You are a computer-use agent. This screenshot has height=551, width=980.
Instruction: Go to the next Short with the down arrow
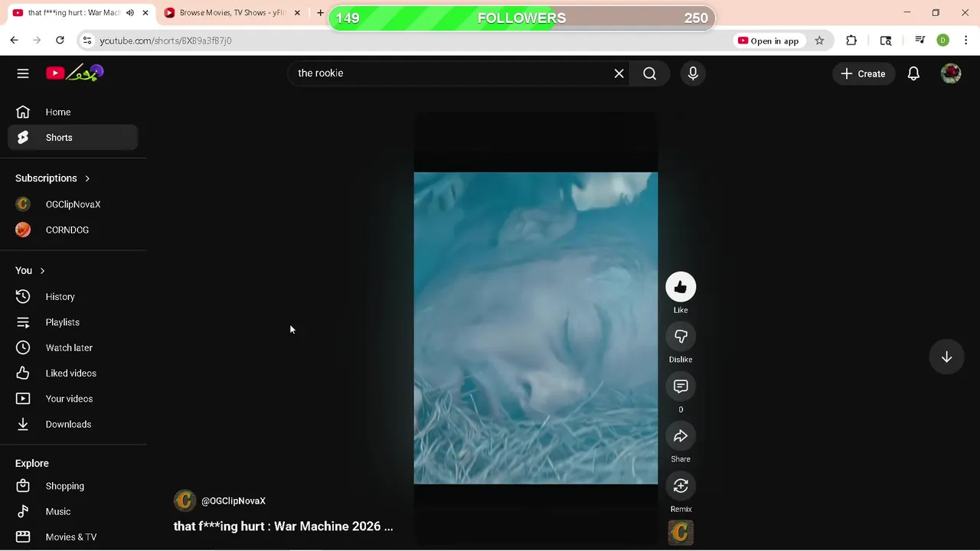tap(946, 357)
